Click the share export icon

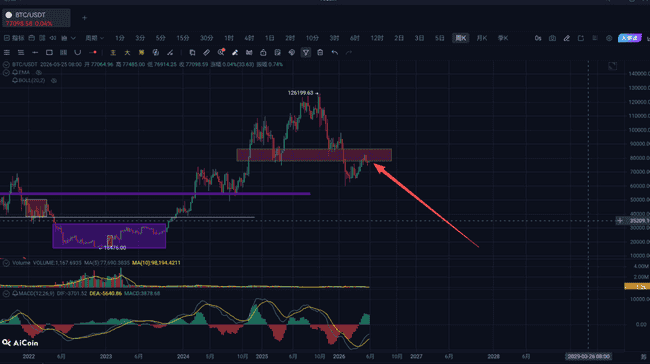click(581, 38)
